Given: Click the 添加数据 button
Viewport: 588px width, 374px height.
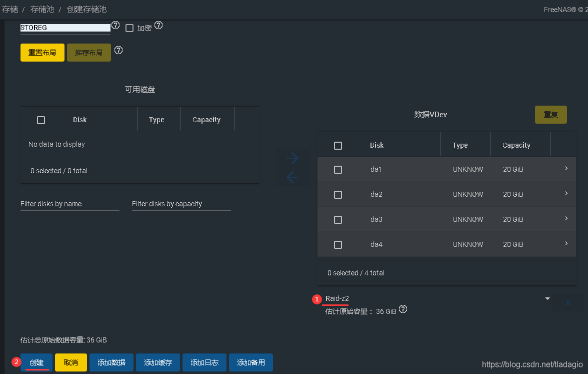Looking at the screenshot, I should tap(111, 362).
